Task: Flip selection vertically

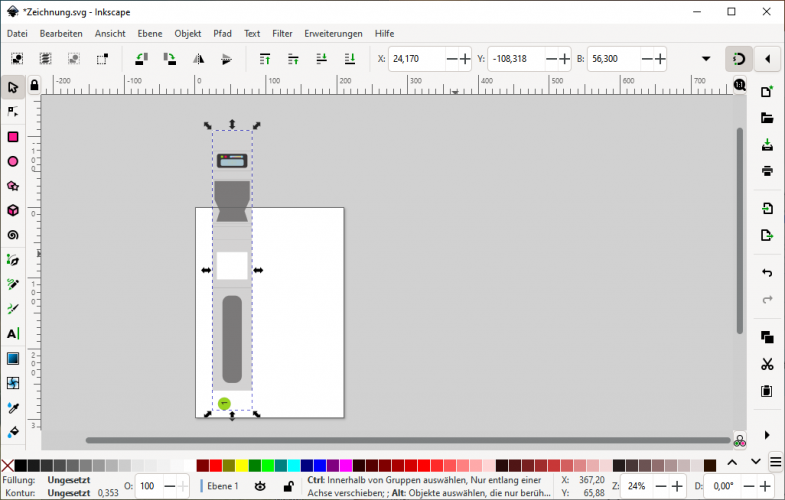Action: click(x=226, y=59)
